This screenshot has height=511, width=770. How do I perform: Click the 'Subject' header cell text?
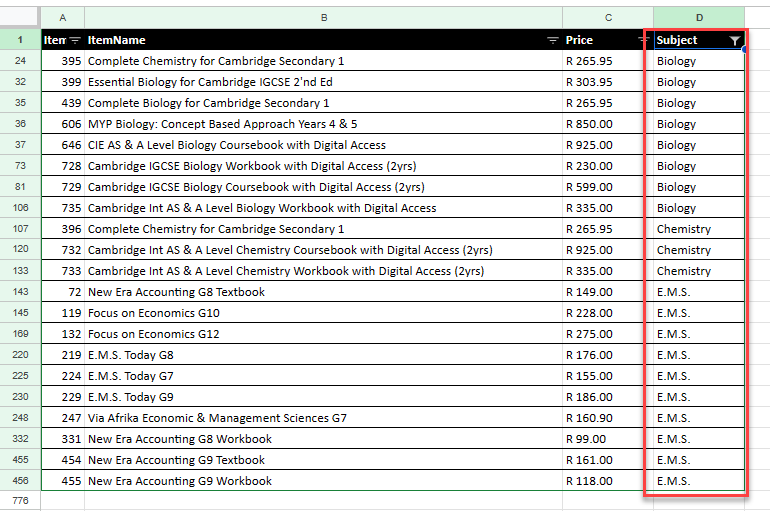677,40
